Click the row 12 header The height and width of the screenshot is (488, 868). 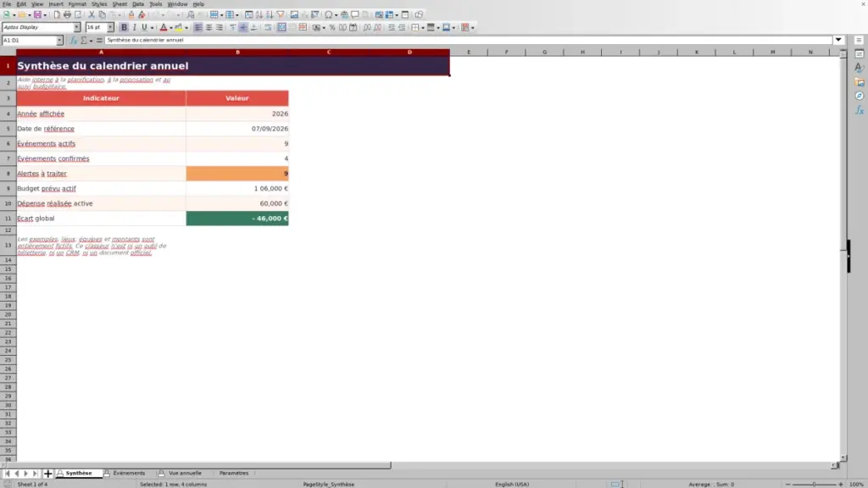pyautogui.click(x=8, y=230)
